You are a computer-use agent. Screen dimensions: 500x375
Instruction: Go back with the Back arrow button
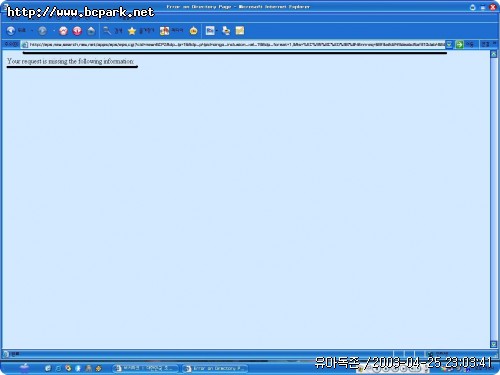coord(11,31)
